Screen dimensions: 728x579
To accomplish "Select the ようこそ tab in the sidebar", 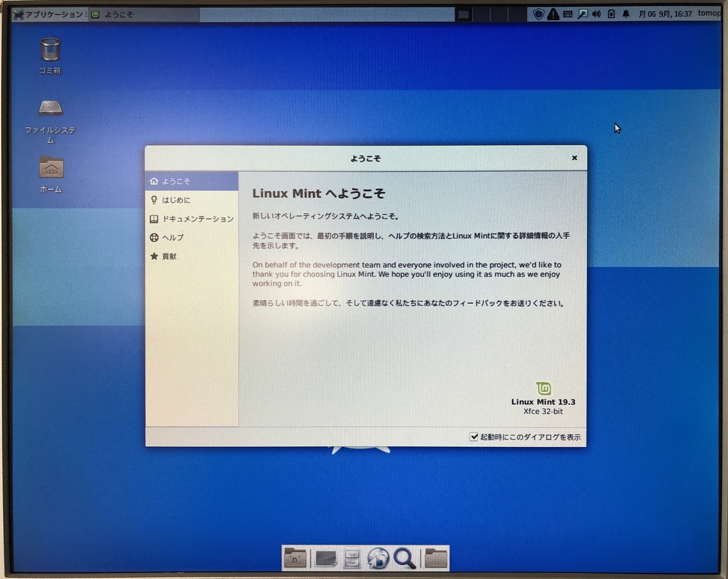I will (x=192, y=181).
